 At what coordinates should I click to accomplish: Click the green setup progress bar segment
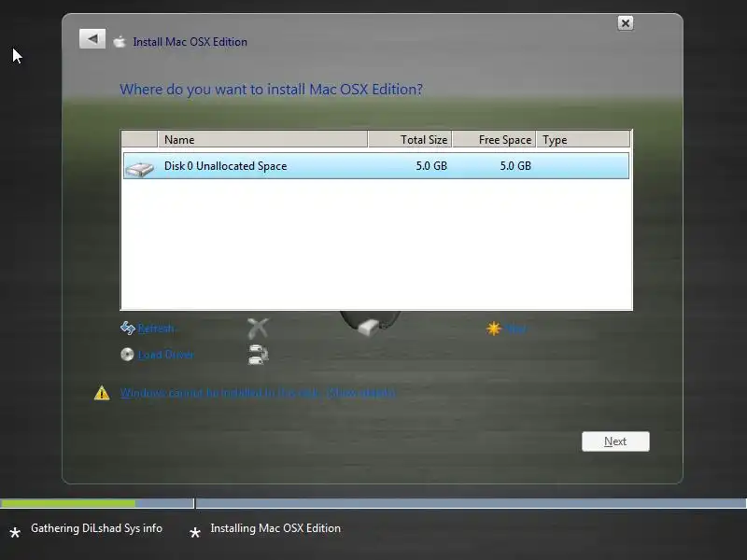pos(68,503)
